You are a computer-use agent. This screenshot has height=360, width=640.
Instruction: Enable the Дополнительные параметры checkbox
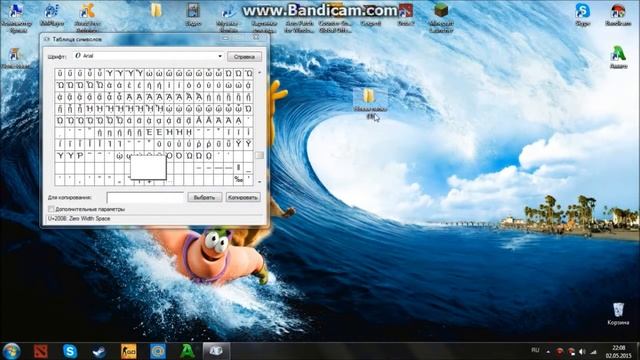click(x=51, y=209)
